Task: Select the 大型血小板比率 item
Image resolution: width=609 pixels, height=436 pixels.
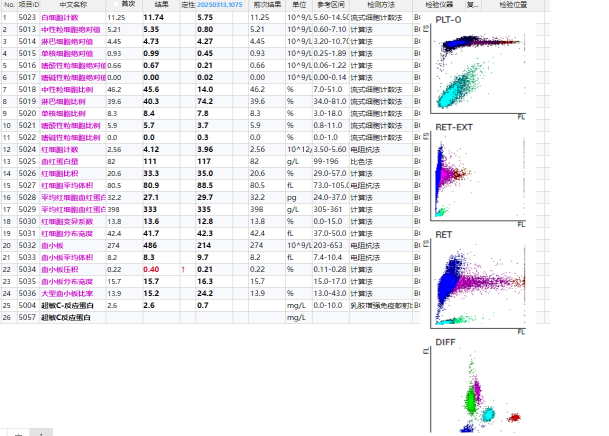Action: (67, 294)
